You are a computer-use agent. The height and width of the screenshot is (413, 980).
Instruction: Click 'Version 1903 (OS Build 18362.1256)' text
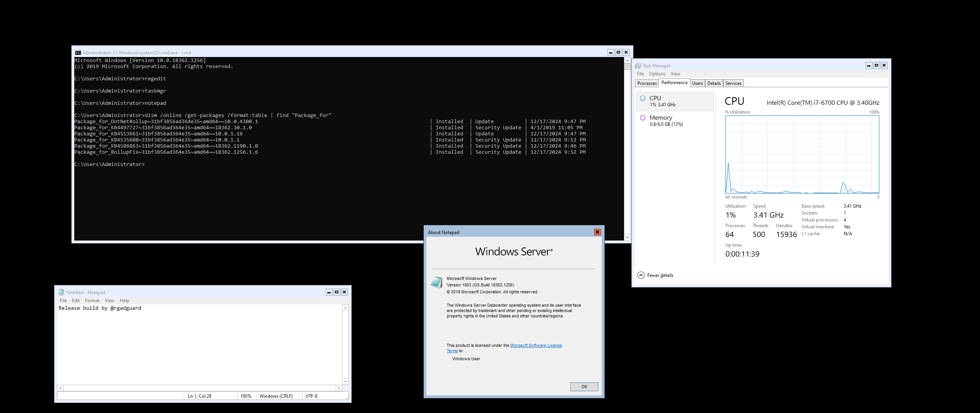(x=480, y=285)
